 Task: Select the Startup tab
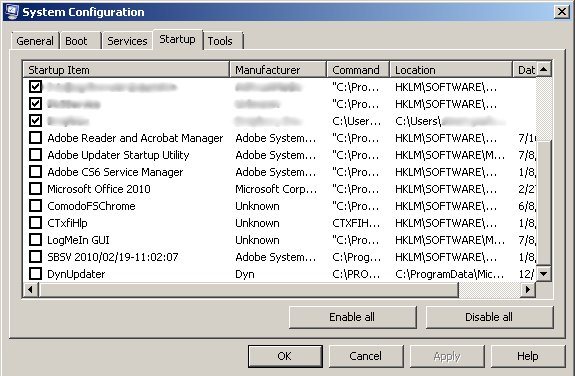(177, 39)
